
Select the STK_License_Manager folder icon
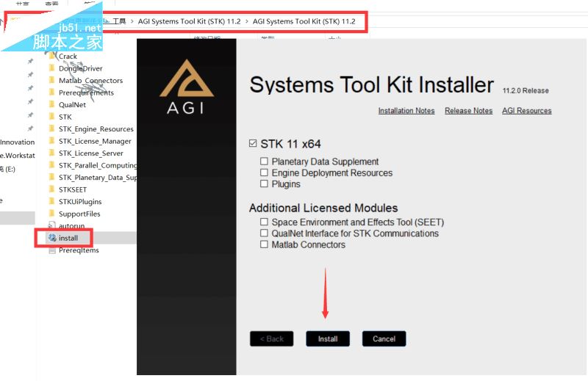[52, 141]
